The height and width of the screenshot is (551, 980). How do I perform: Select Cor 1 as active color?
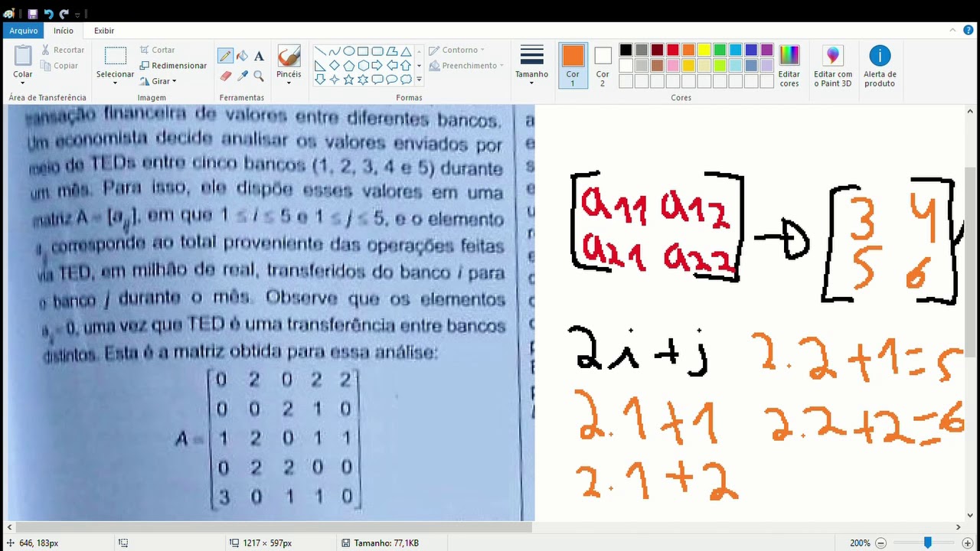(573, 66)
